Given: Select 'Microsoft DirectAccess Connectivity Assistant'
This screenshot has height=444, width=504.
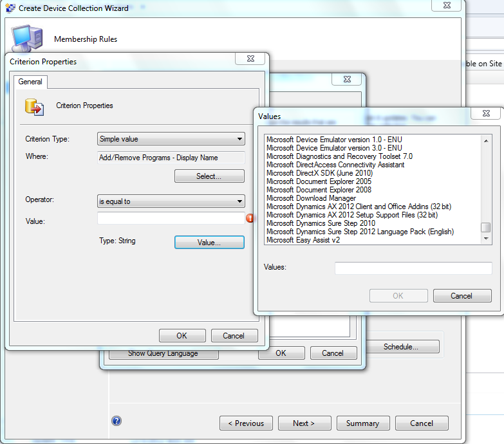Looking at the screenshot, I should point(335,165).
